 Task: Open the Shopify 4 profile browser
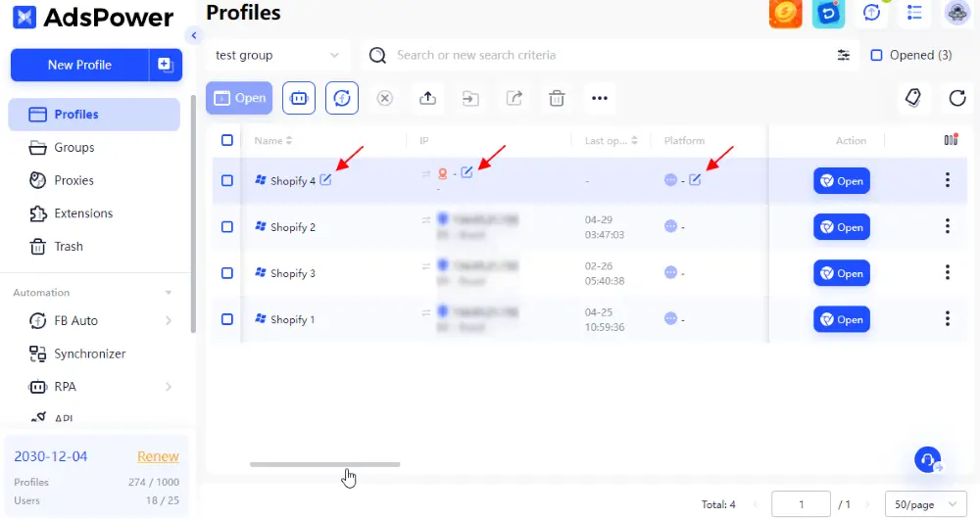pos(841,181)
